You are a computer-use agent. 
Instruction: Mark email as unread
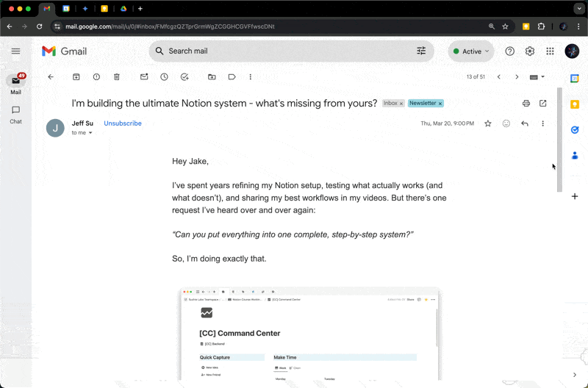(144, 77)
